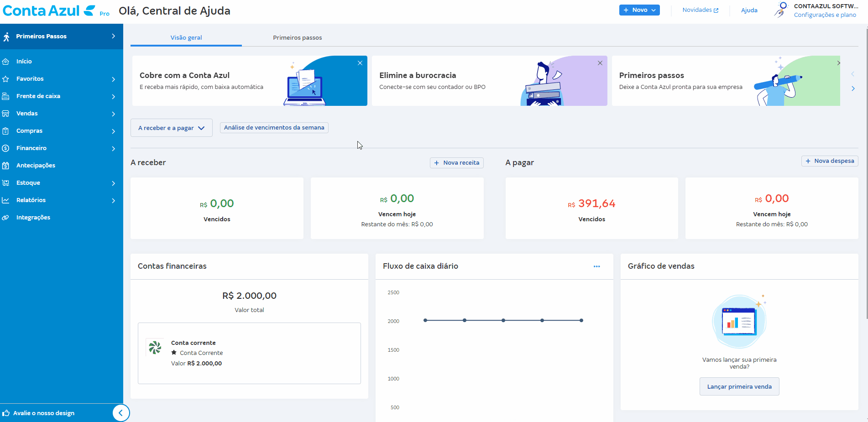Image resolution: width=868 pixels, height=422 pixels.
Task: Open the A receber e a pagar dropdown
Action: 172,128
